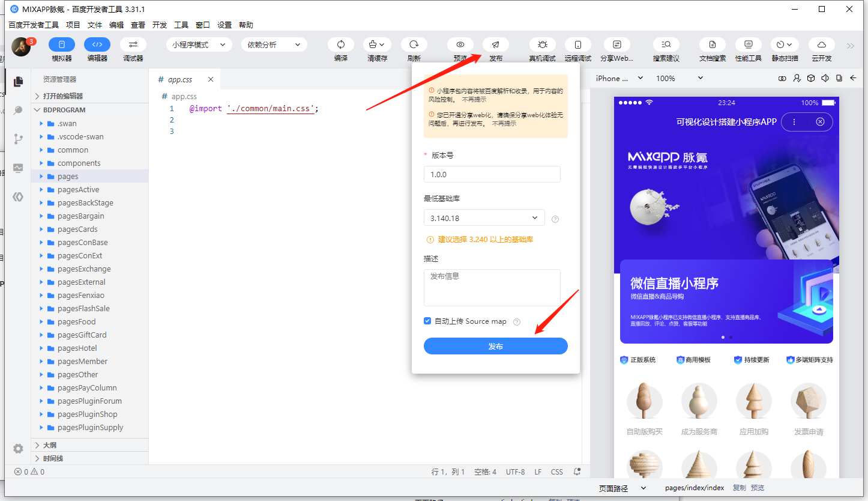This screenshot has width=868, height=501.
Task: Click 空格: 4 indentation in status bar
Action: coord(485,472)
